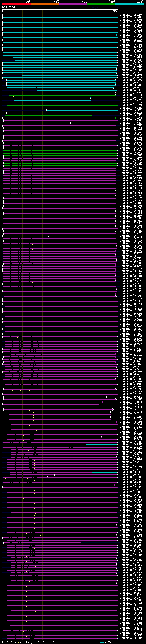Click the orange ~40% identity legend bar
The image size is (146, 644).
[45, 4]
